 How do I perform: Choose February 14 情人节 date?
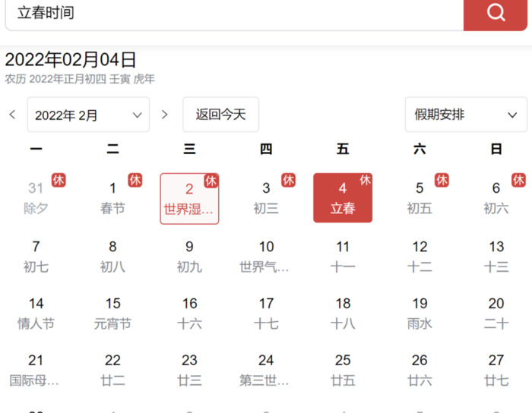pyautogui.click(x=36, y=313)
